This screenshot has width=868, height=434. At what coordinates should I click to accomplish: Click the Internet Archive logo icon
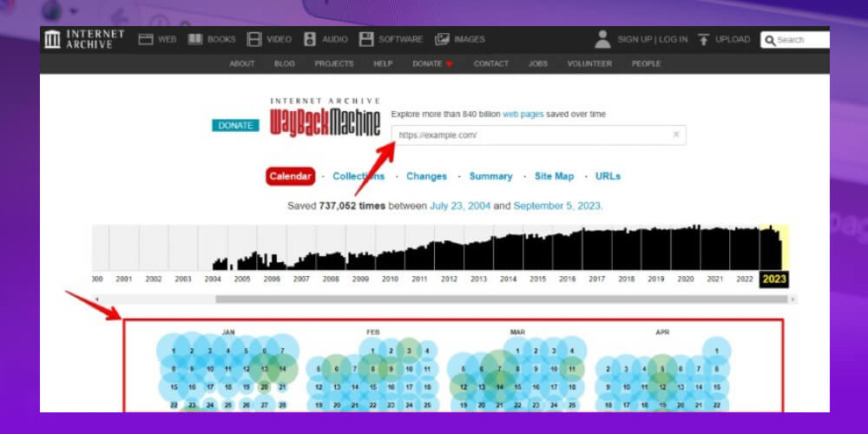coord(52,39)
